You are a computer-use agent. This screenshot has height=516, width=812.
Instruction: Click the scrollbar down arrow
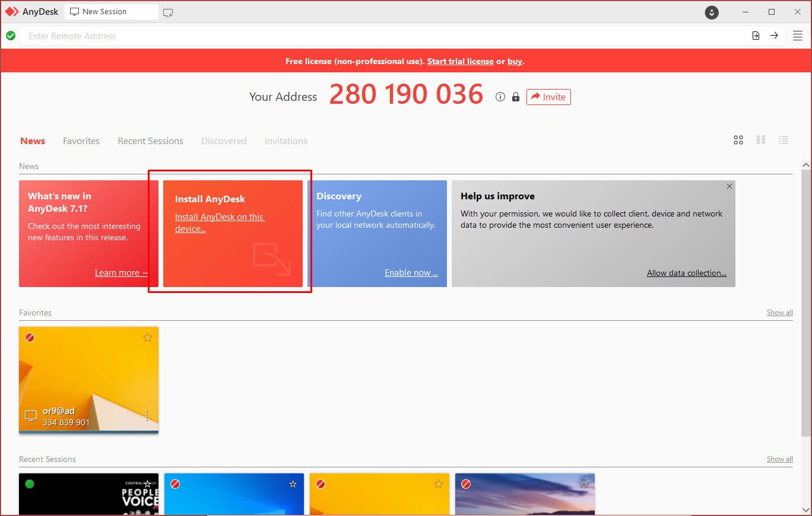(x=806, y=510)
